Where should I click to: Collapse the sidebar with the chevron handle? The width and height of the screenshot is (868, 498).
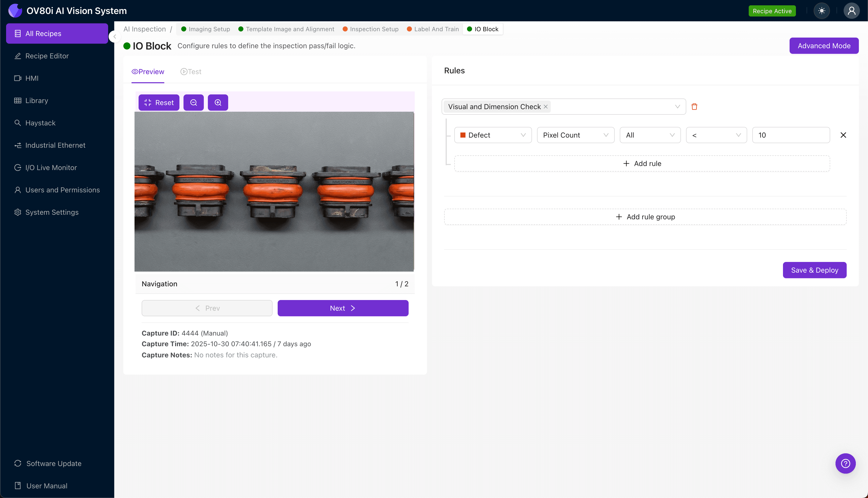pos(114,37)
